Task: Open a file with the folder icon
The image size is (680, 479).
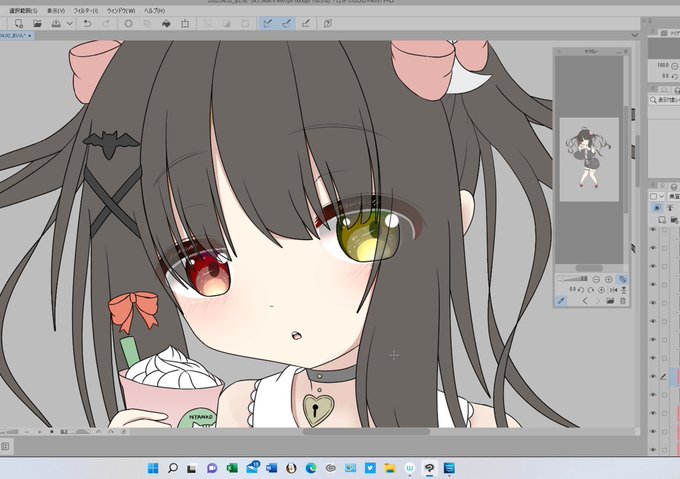Action: [x=37, y=23]
